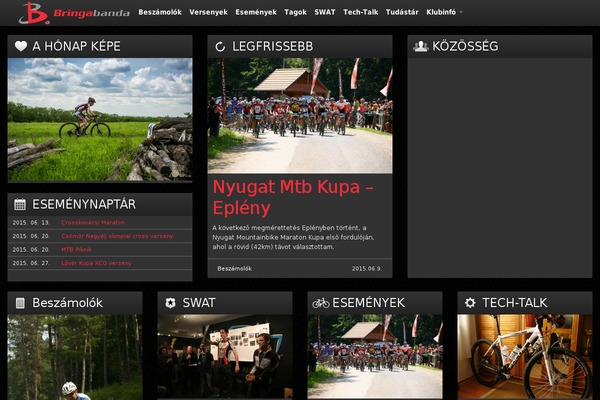Open the Nyugat Mtb Kupa – Eplény article title

pos(293,198)
